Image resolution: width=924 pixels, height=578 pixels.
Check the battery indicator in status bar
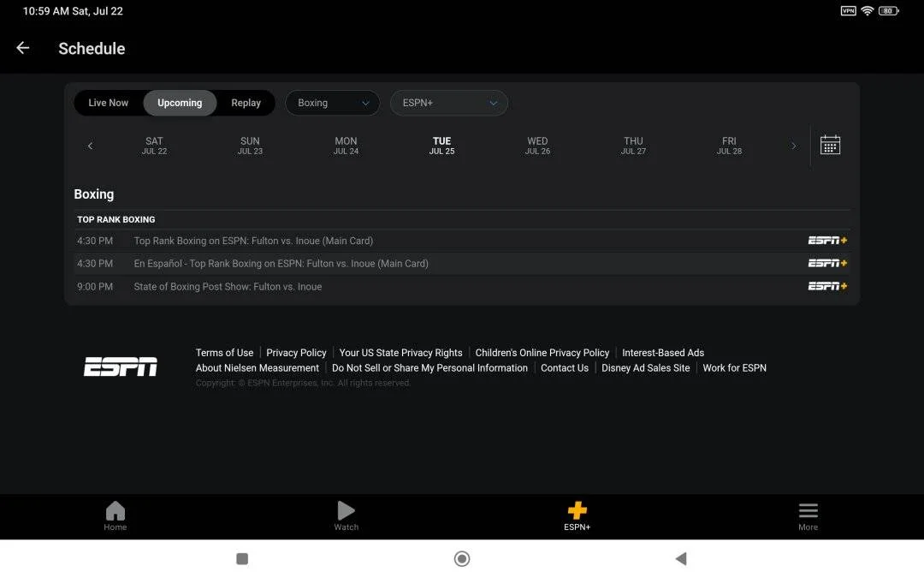(889, 10)
